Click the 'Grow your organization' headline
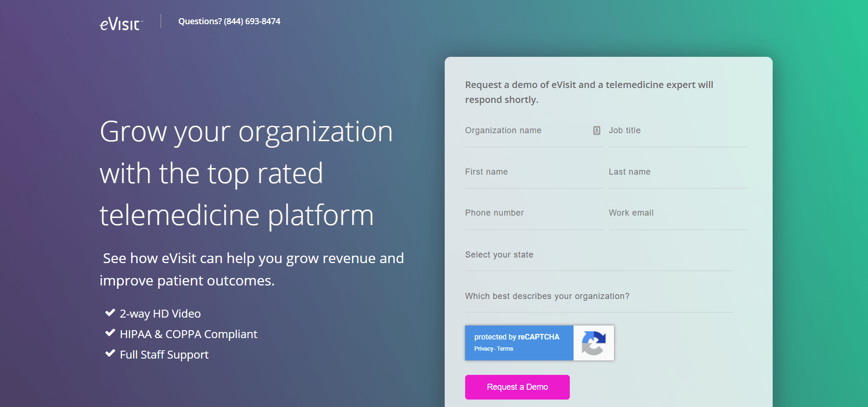868x407 pixels. click(x=246, y=173)
